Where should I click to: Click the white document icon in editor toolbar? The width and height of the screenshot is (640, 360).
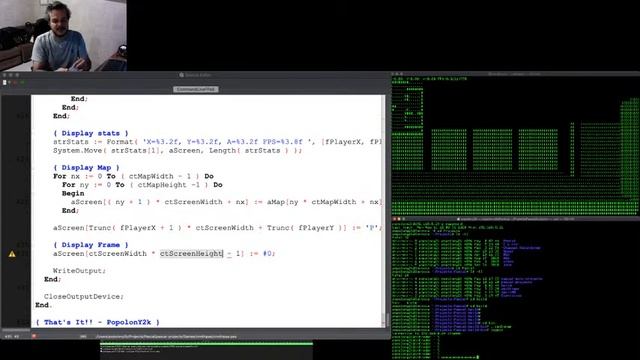coord(4,82)
